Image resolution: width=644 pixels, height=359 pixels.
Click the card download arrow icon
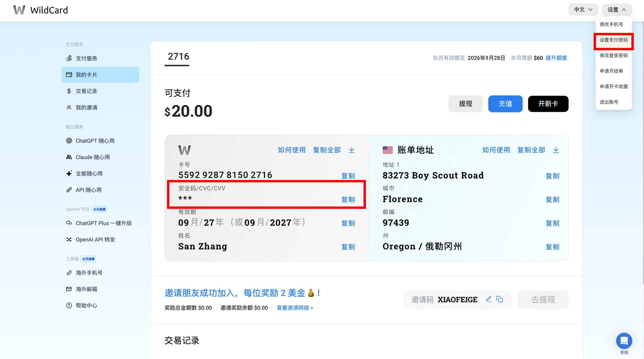(x=352, y=150)
